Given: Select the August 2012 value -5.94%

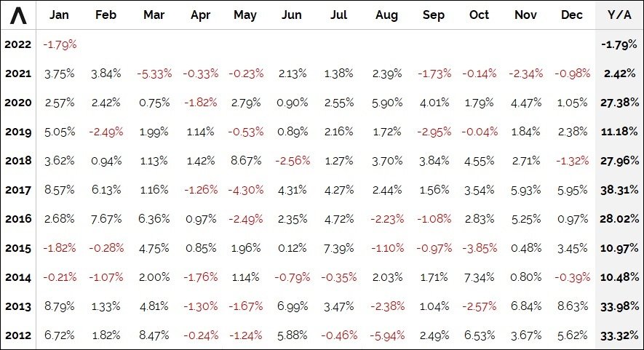Looking at the screenshot, I should pos(386,335).
